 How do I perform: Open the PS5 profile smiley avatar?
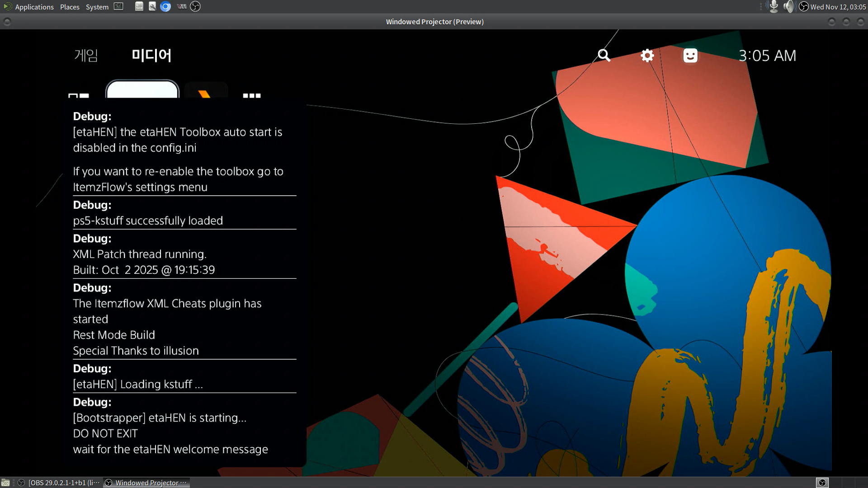[690, 56]
